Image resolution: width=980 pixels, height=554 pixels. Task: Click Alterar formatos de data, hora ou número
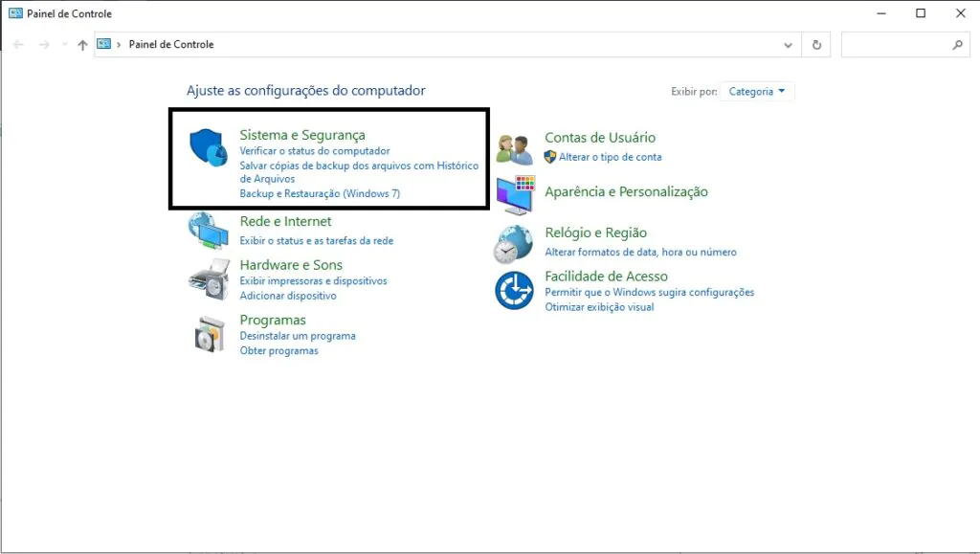pyautogui.click(x=640, y=252)
